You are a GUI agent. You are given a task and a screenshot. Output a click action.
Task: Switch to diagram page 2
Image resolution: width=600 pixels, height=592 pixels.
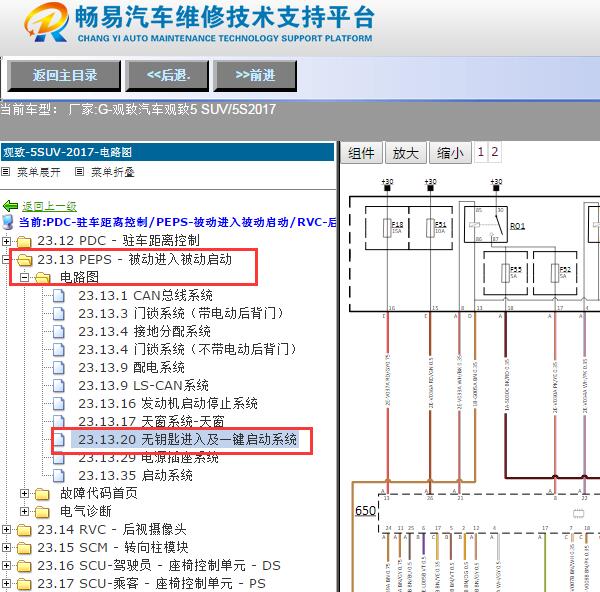pyautogui.click(x=494, y=152)
